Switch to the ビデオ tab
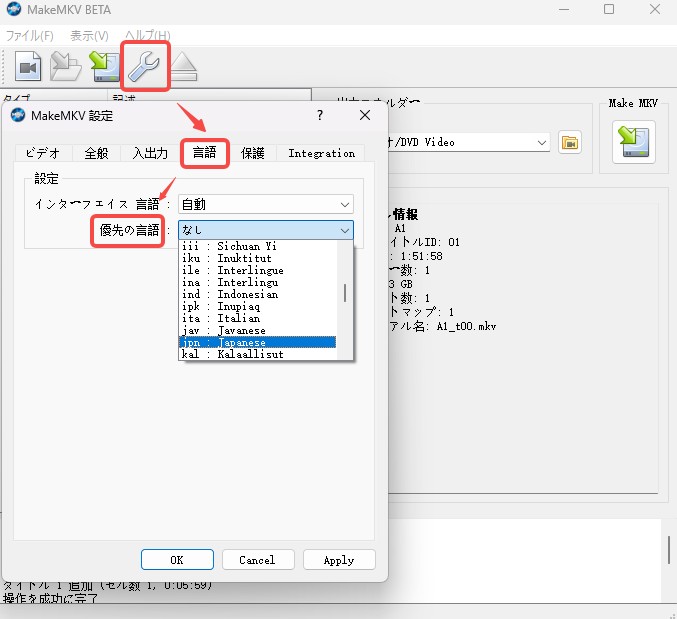677x619 pixels. 43,153
